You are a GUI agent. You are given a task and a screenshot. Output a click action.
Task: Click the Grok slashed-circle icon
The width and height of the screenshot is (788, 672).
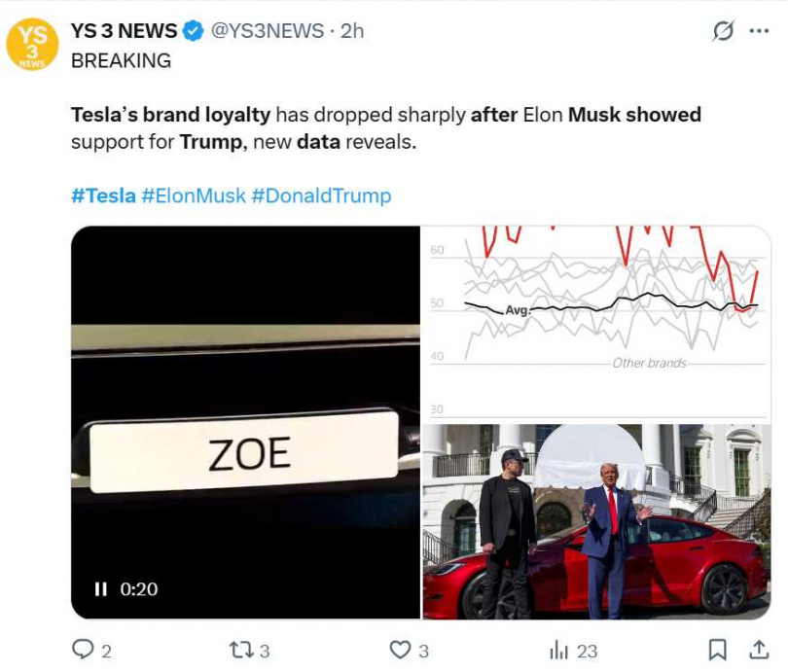coord(723,31)
